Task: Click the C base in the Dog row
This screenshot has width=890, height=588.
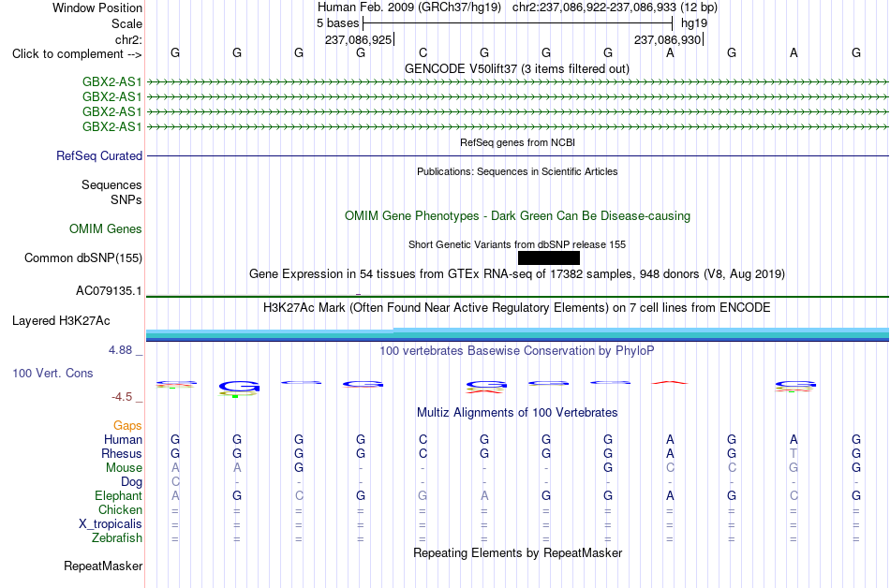Action: click(x=175, y=481)
